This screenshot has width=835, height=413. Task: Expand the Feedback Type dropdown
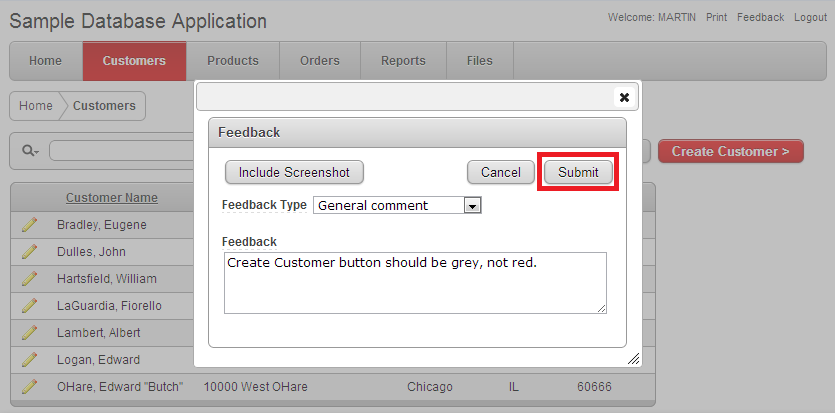(473, 205)
